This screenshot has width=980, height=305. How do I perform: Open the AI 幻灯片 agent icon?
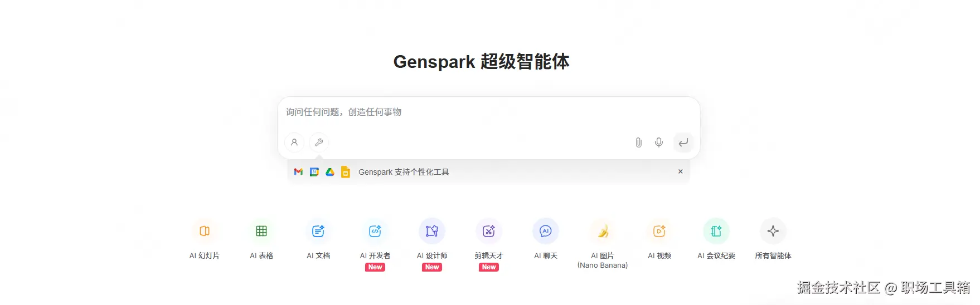tap(205, 231)
